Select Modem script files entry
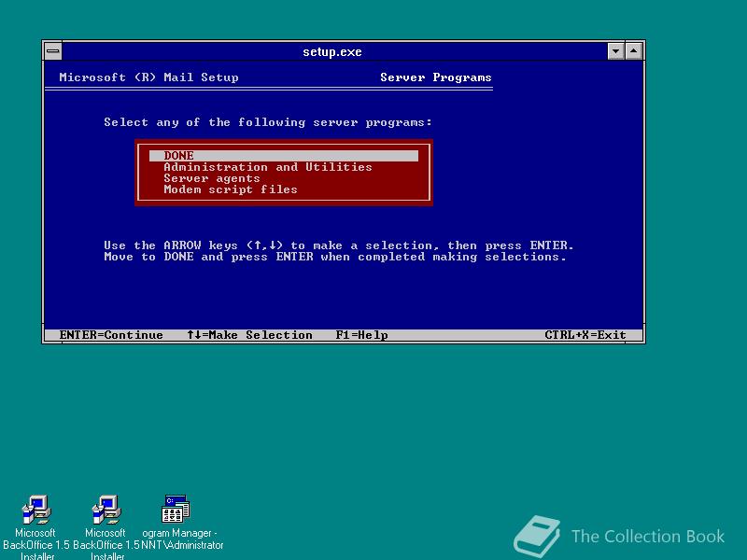The width and height of the screenshot is (747, 560). pyautogui.click(x=231, y=189)
